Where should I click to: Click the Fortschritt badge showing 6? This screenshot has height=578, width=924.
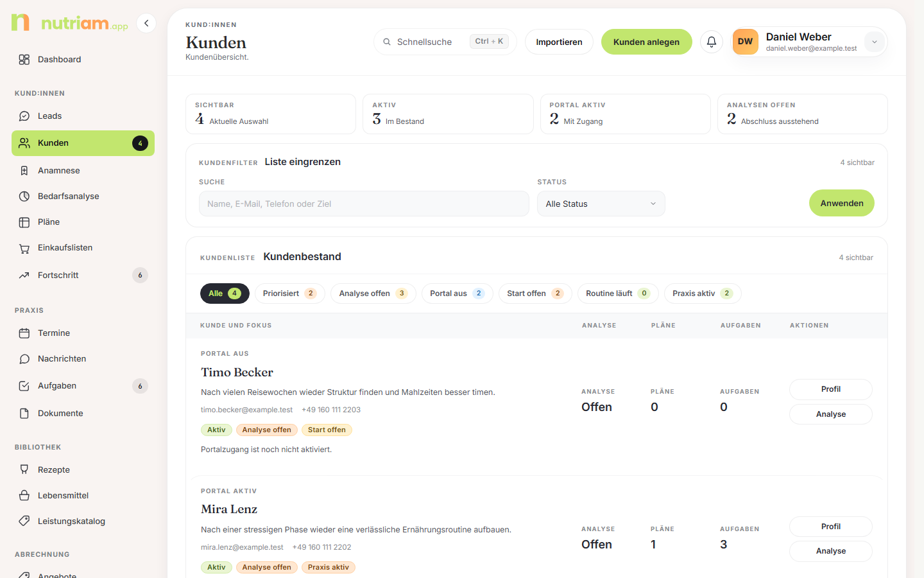point(140,276)
